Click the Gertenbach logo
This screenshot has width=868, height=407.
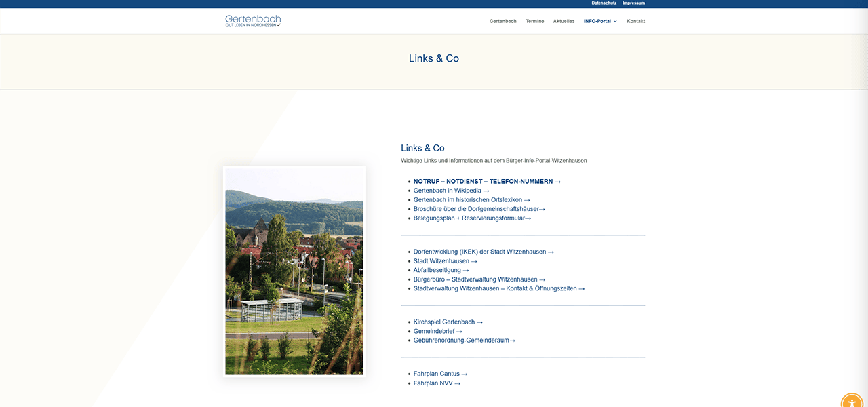253,21
